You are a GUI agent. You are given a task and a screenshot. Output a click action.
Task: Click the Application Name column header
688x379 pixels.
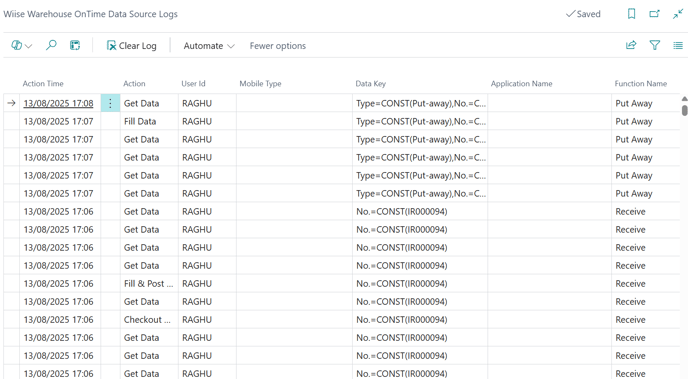pyautogui.click(x=521, y=84)
